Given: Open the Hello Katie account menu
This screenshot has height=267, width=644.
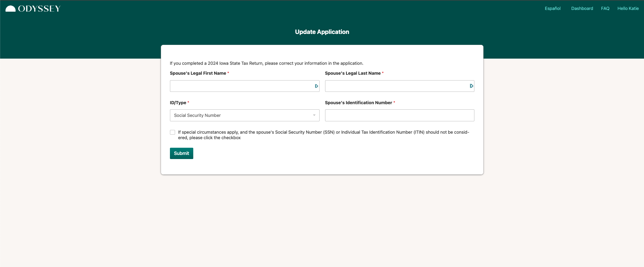Looking at the screenshot, I should [x=628, y=9].
